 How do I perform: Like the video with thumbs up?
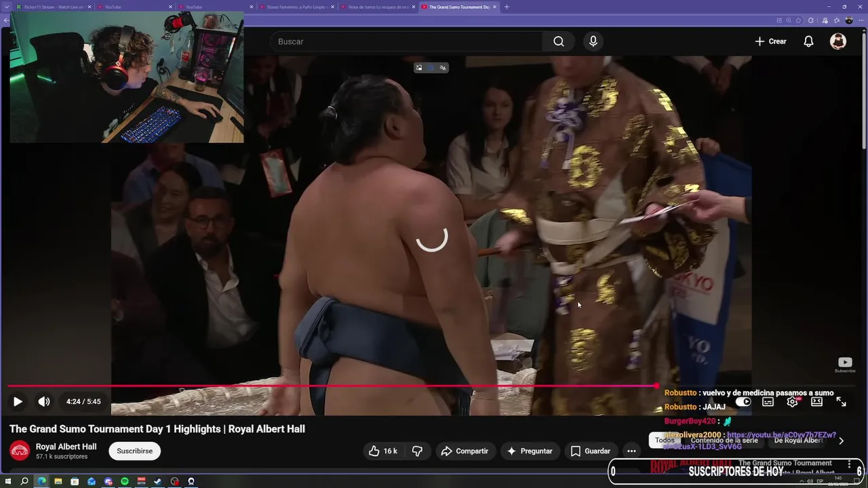coord(383,451)
